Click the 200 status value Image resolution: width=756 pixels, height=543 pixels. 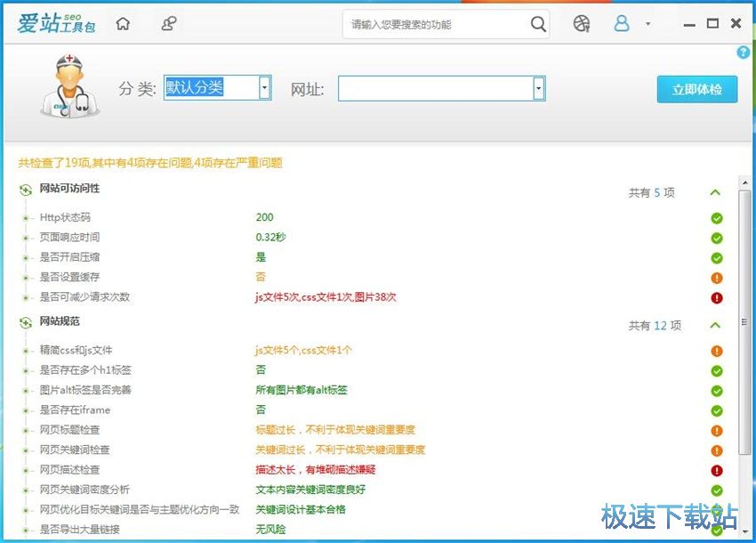pos(265,218)
